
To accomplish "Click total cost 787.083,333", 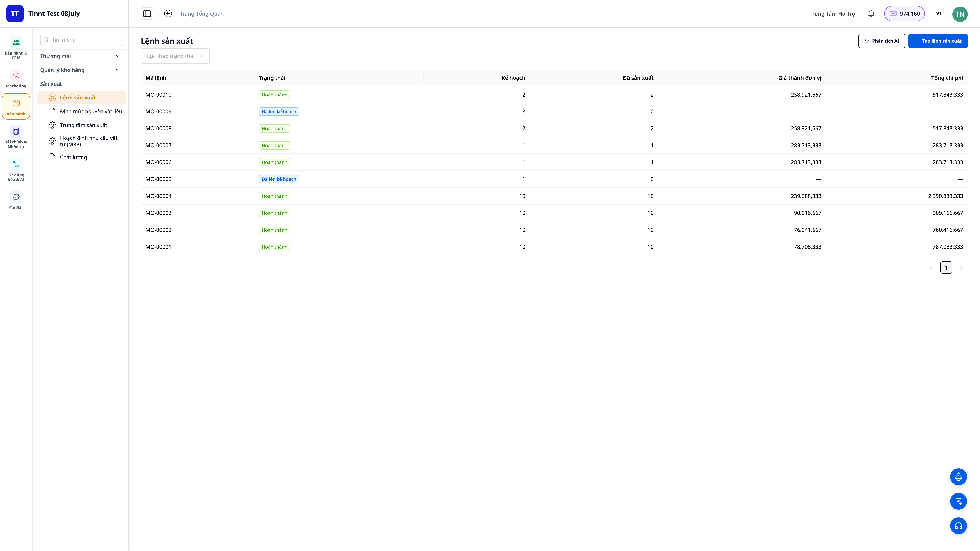I will [948, 247].
